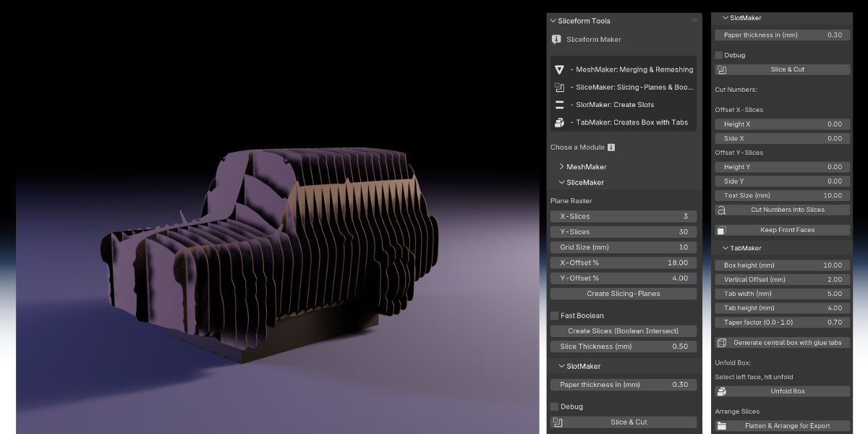The width and height of the screenshot is (868, 434).
Task: Select the TabMaker box-with-tabs icon
Action: click(x=560, y=122)
